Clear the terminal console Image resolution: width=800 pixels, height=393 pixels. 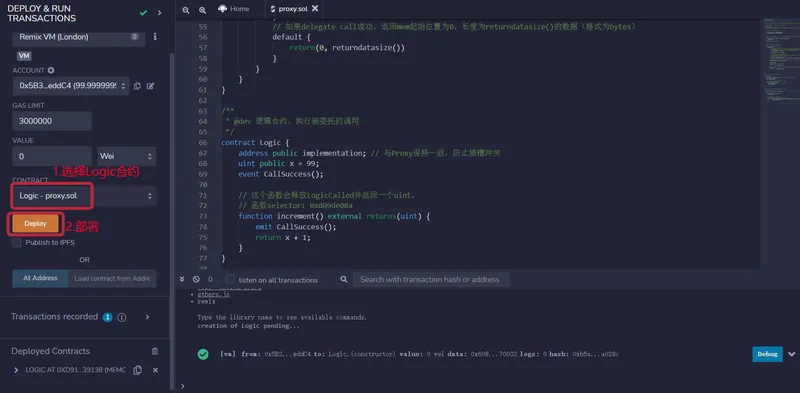[196, 280]
